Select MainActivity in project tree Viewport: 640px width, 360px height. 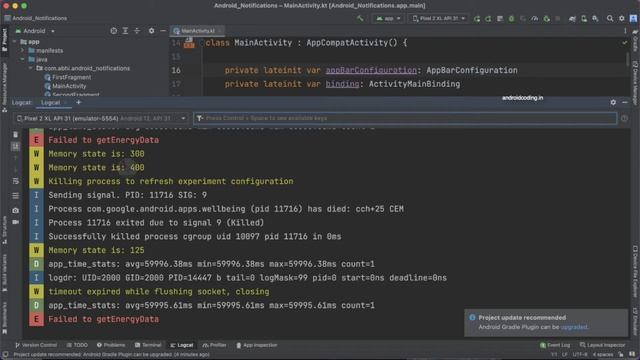pyautogui.click(x=65, y=86)
